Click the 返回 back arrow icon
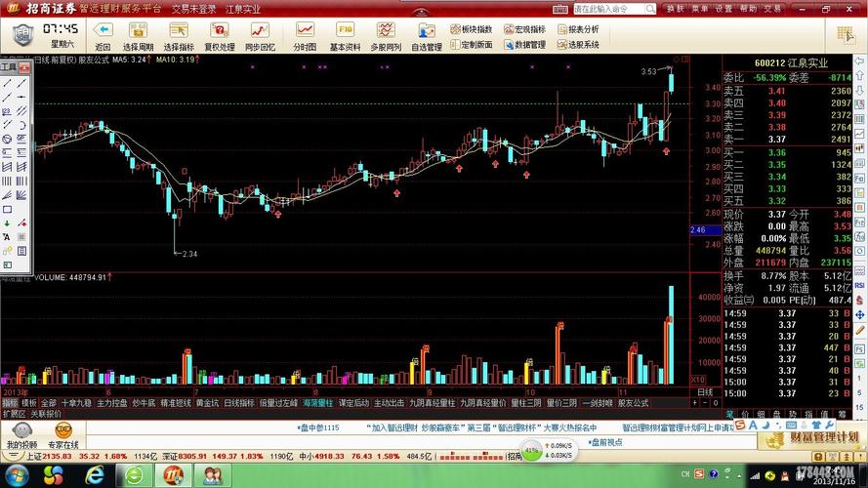Screen dimensions: 868x488 (x=103, y=30)
